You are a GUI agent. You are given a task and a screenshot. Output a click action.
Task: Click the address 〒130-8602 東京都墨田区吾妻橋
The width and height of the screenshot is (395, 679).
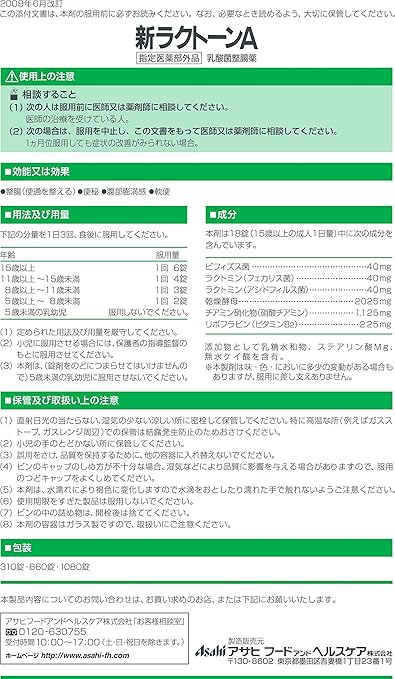point(310,662)
